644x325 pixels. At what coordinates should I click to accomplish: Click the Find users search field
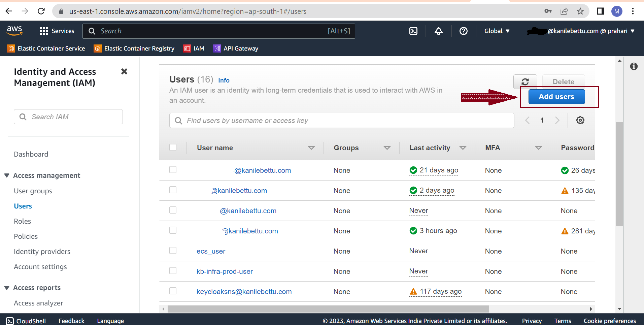[x=342, y=121]
